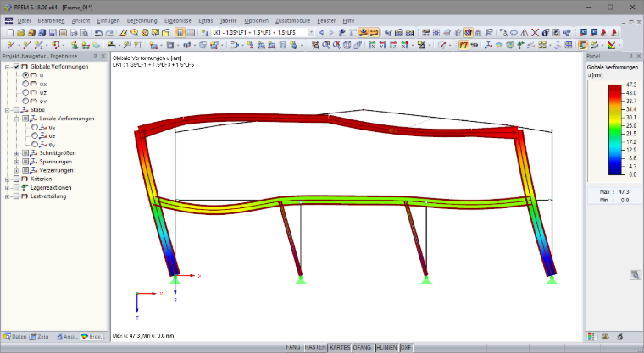The image size is (644, 353).
Task: Expand the Kriterien node
Action: click(8, 179)
